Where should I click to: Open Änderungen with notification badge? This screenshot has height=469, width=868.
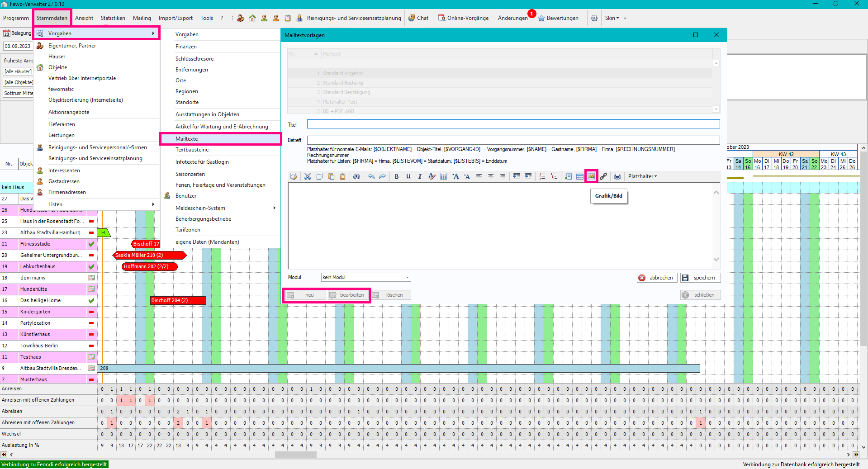[x=513, y=18]
